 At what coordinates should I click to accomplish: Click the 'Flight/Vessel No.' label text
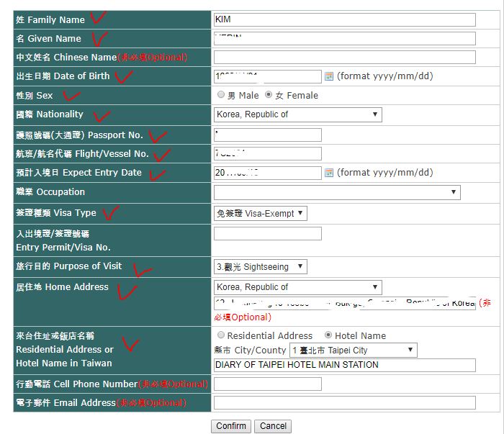pyautogui.click(x=112, y=153)
